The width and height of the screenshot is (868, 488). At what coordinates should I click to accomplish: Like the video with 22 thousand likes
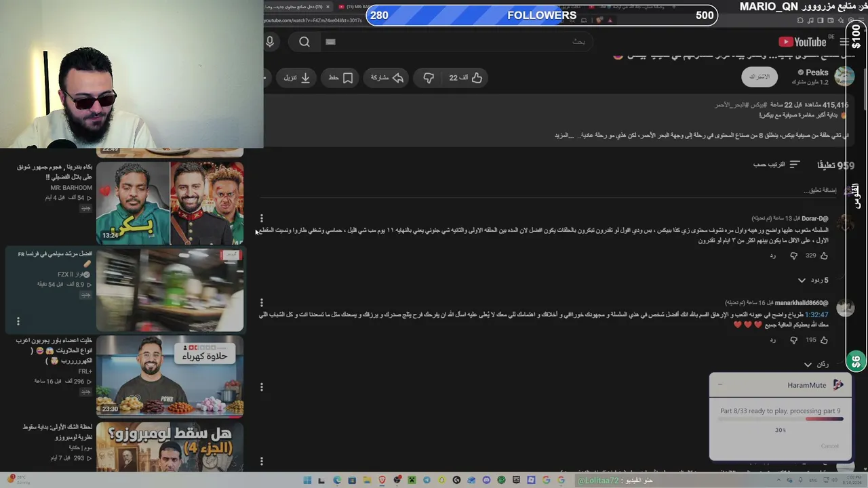[x=465, y=78]
